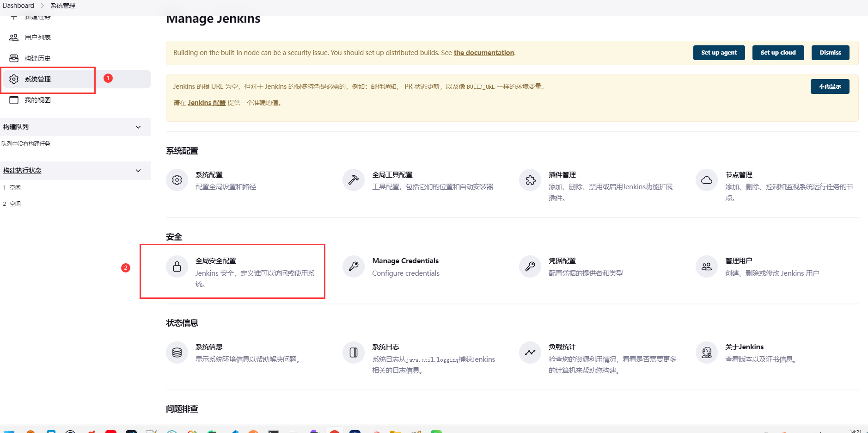The height and width of the screenshot is (433, 868).
Task: Go to Dashboard breadcrumb
Action: (x=18, y=6)
